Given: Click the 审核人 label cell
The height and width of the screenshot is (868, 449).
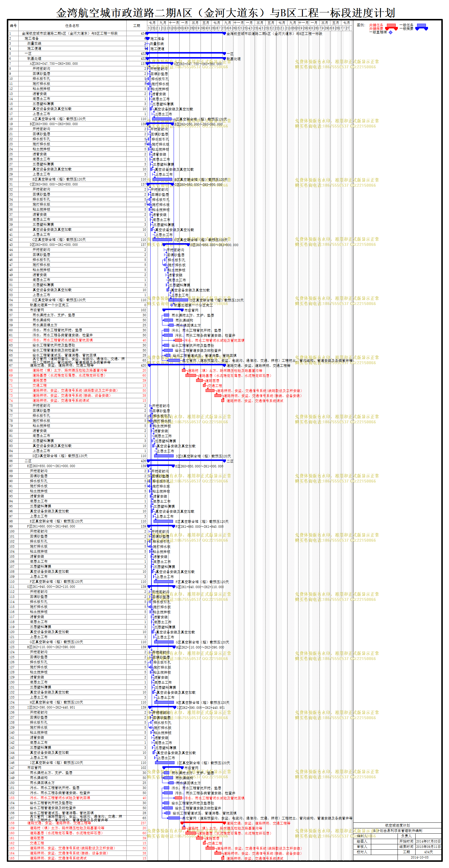Looking at the screenshot, I should [x=362, y=846].
